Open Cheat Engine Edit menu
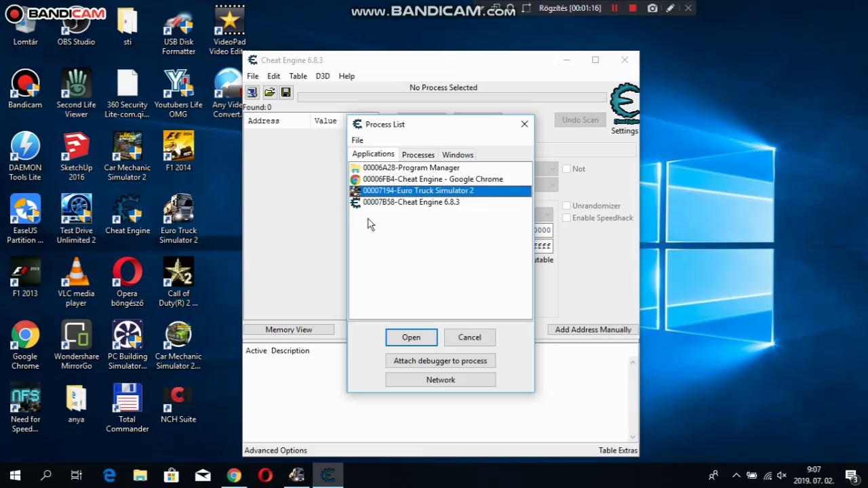The image size is (868, 488). pyautogui.click(x=273, y=76)
